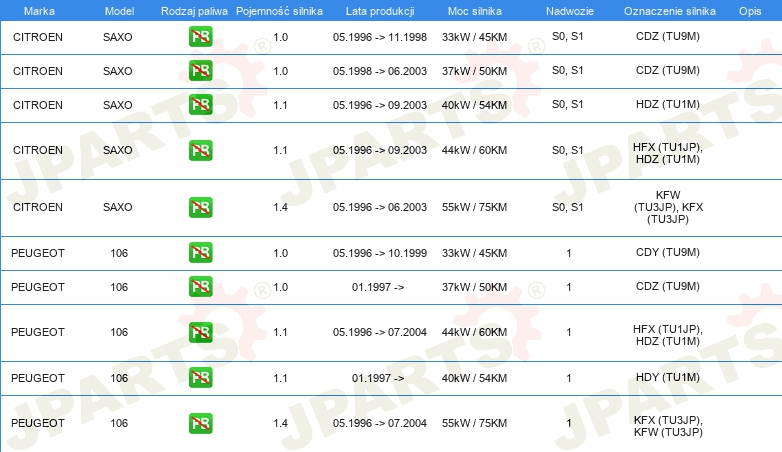Click the CITROEN cell in the 33kW / 45KM row
Viewport: 782px width, 452px height.
38,37
